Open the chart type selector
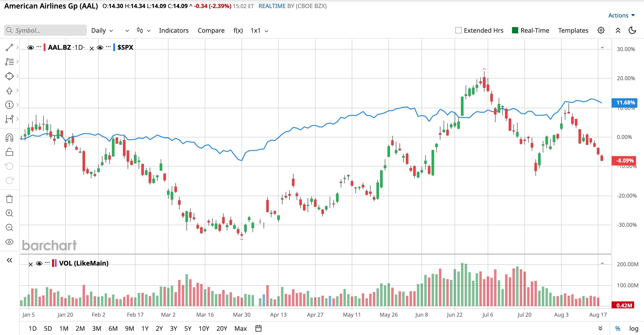 143,30
